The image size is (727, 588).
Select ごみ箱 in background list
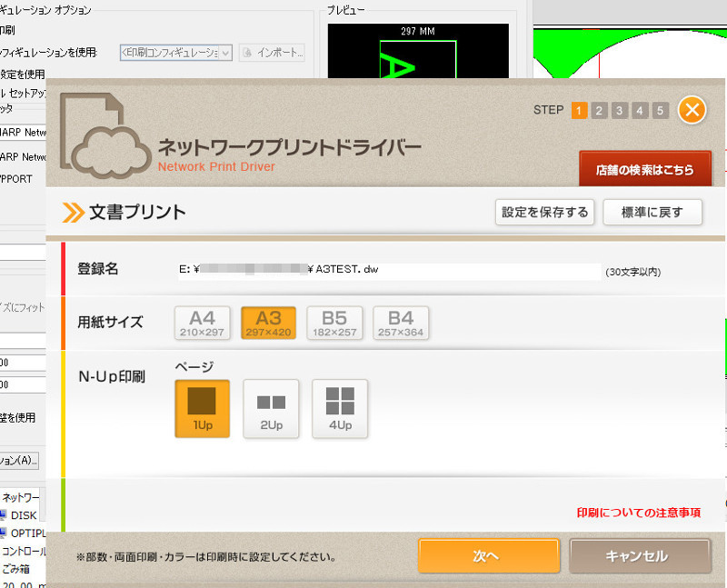point(15,569)
